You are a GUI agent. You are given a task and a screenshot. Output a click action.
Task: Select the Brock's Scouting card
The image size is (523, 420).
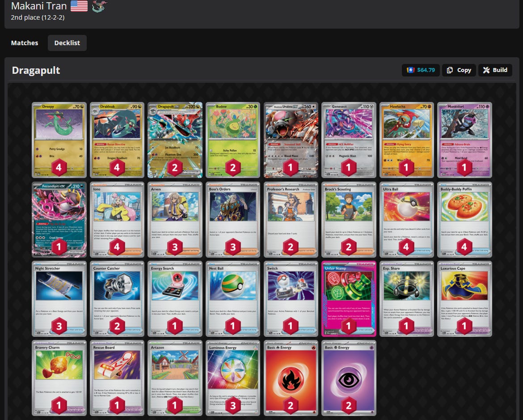coord(349,219)
